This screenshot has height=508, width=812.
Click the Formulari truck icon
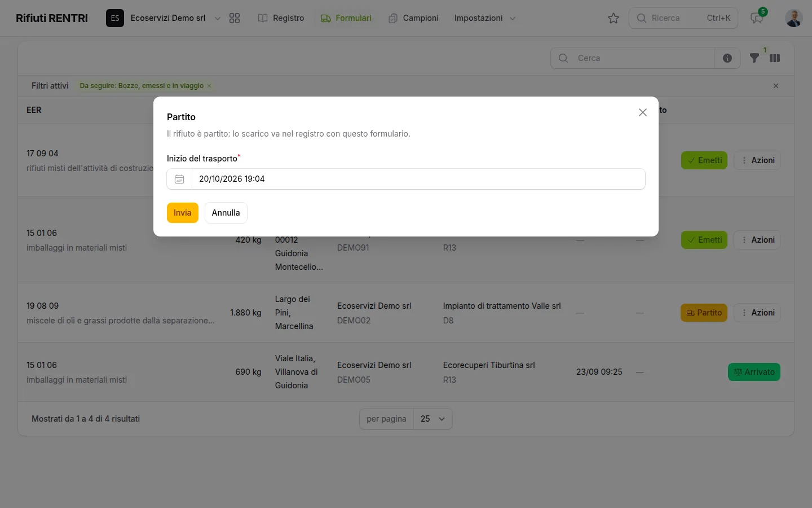click(325, 18)
